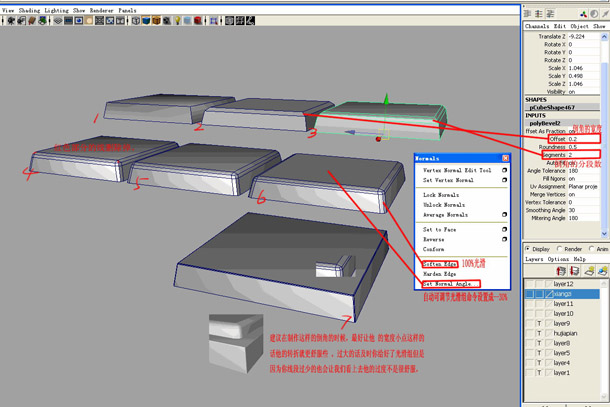Toggle the T display type of hujiapian

pyautogui.click(x=539, y=333)
